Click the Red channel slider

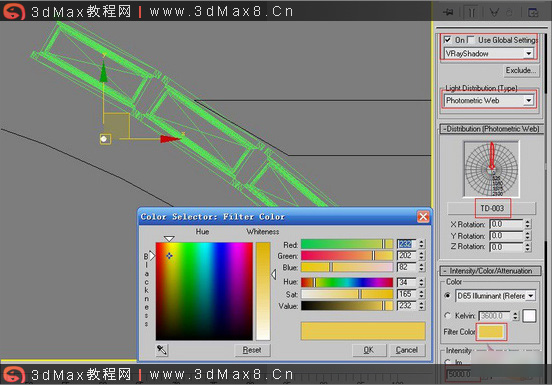point(347,244)
